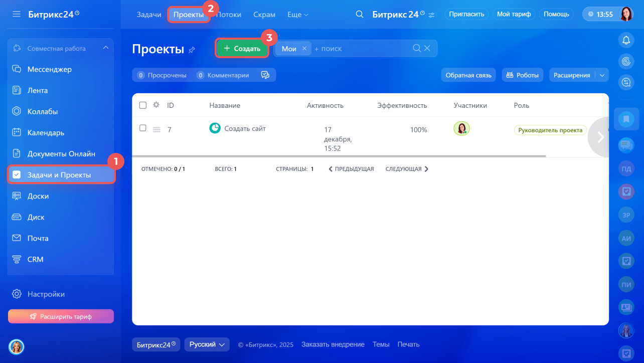Open the 13:55 work time button
Image resolution: width=644 pixels, height=363 pixels.
click(601, 14)
